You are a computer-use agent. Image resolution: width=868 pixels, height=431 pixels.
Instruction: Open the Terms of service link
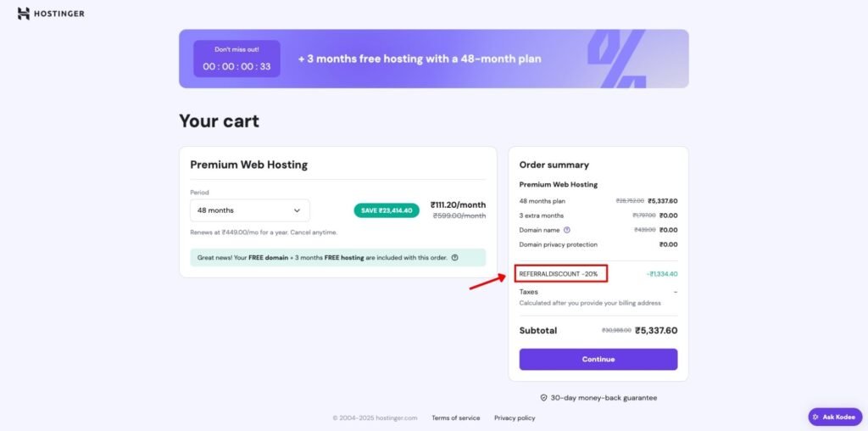pyautogui.click(x=455, y=417)
